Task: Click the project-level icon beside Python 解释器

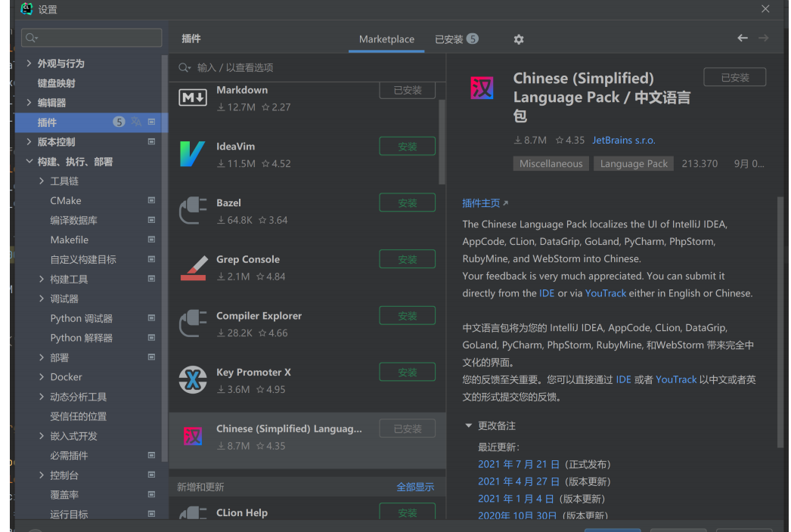Action: tap(151, 337)
